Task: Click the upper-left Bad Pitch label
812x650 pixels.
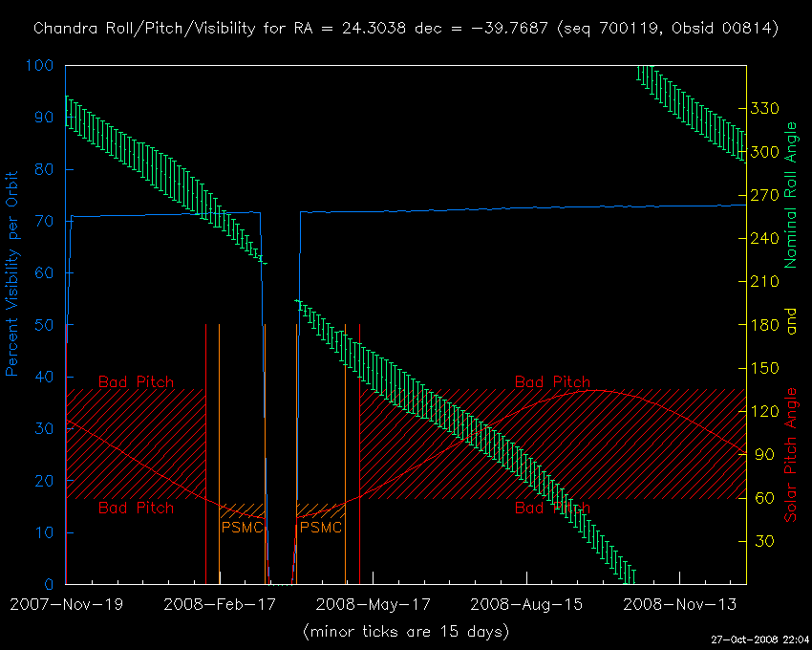Action: [137, 382]
